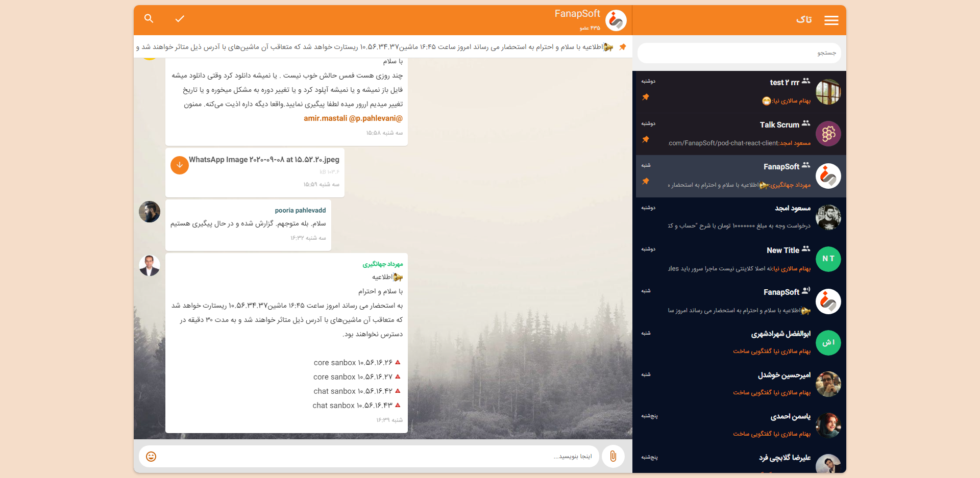980x478 pixels.
Task: Click the FanapSoft title in chat header
Action: [577, 14]
